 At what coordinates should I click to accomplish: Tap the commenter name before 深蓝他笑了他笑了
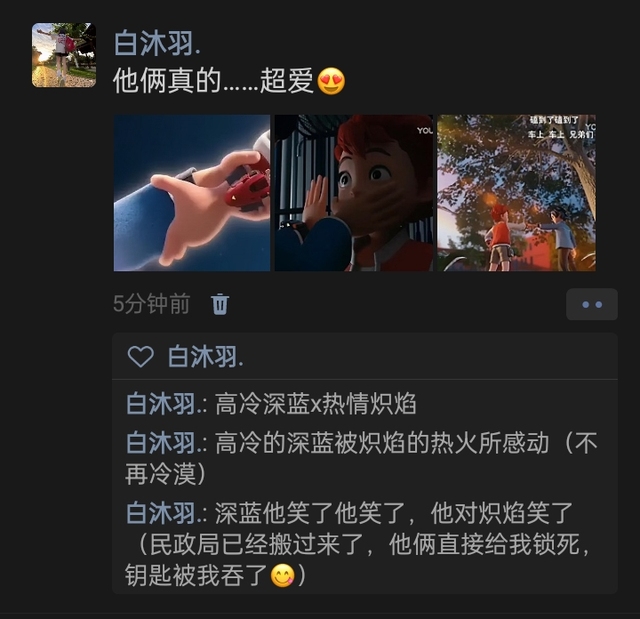click(x=167, y=513)
